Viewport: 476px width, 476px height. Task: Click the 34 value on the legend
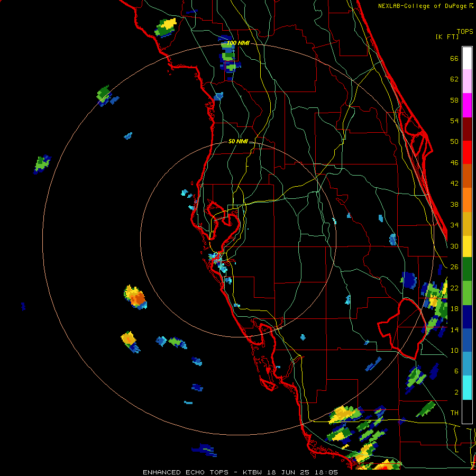click(x=454, y=225)
